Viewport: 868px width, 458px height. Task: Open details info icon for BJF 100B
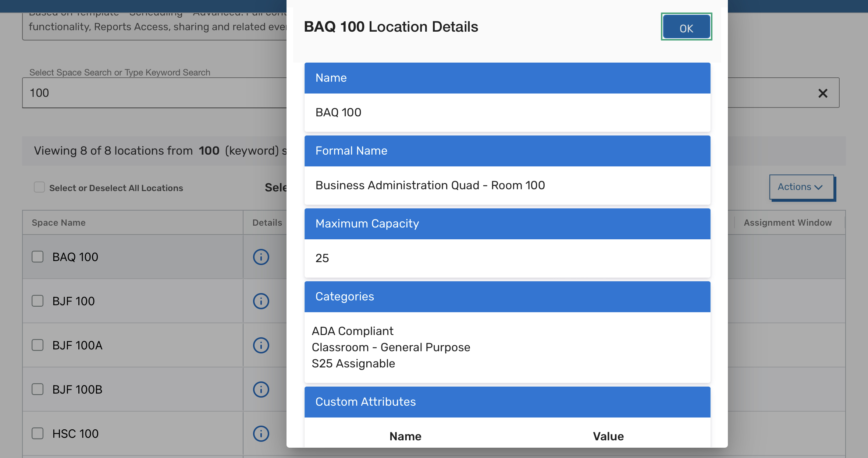point(261,389)
